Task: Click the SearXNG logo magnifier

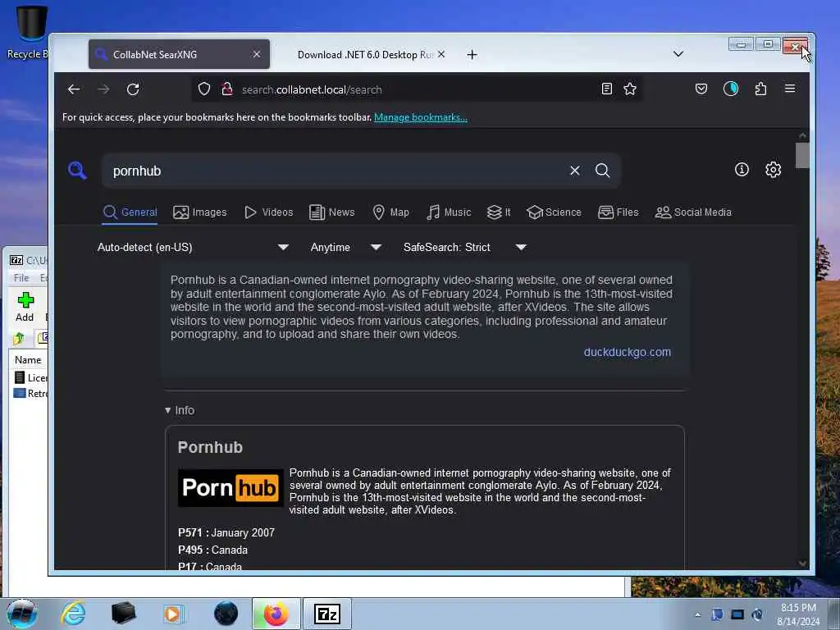Action: 77,171
